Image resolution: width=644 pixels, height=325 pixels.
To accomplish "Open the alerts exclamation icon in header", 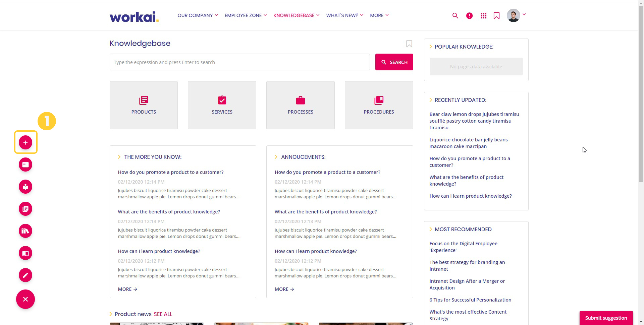I will [469, 15].
